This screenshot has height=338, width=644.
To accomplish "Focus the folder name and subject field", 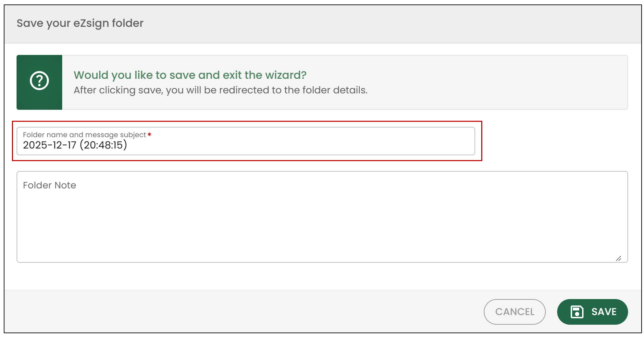I will point(246,141).
